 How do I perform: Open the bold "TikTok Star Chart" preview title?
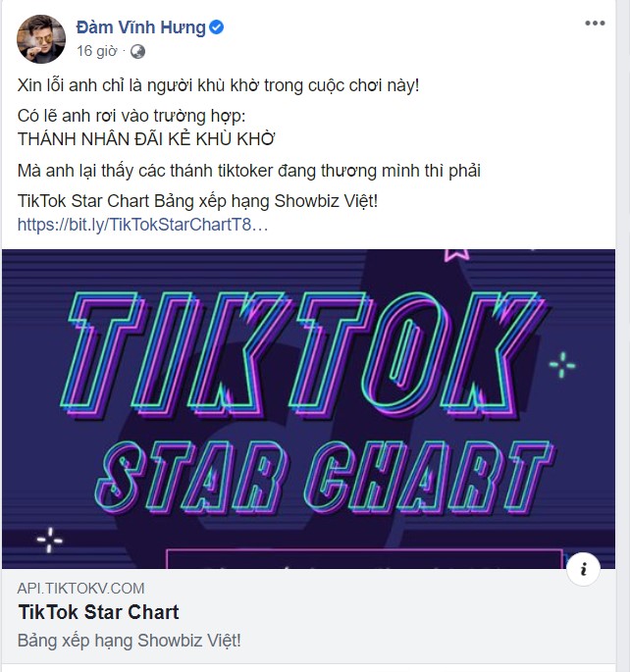coord(99,612)
